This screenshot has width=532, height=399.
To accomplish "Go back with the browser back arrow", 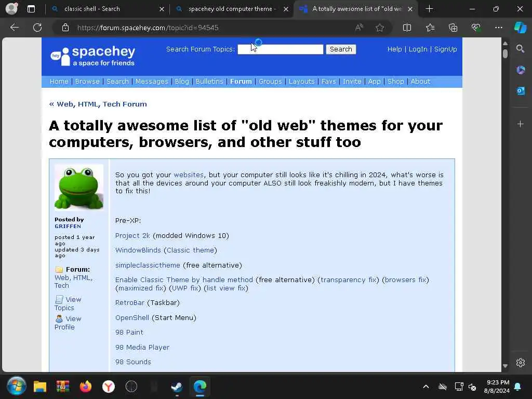I will (x=14, y=28).
